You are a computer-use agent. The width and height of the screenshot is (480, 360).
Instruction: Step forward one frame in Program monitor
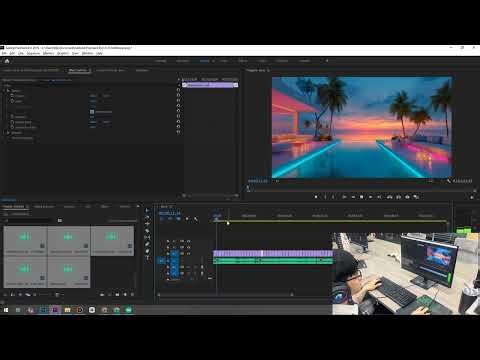tap(370, 197)
